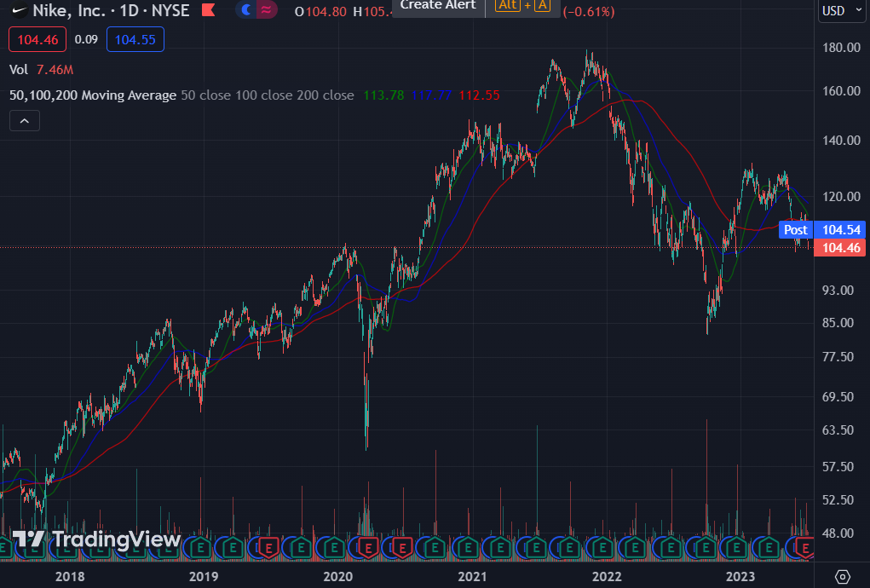Click the Vol indicator label
The image size is (870, 588).
pos(18,69)
